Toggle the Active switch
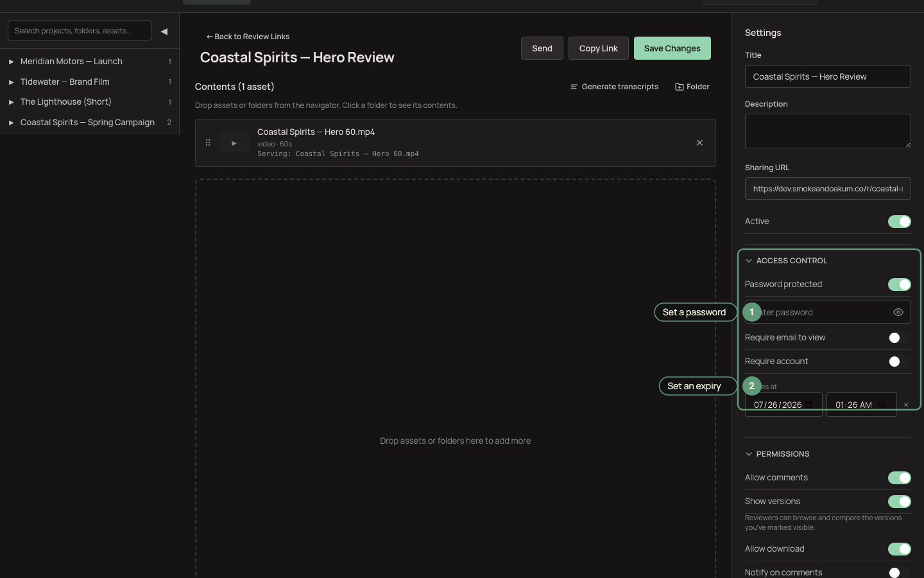Screen dimensions: 924x578 click(900, 222)
